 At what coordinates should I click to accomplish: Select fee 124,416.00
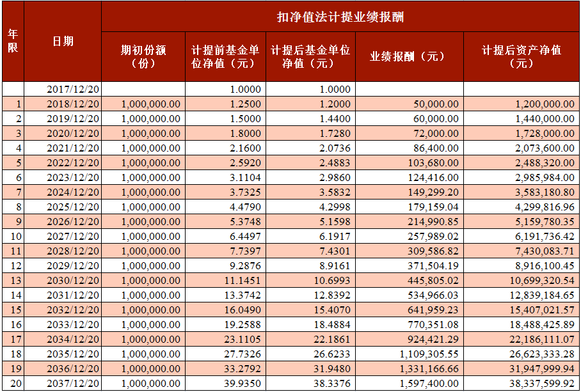coord(409,178)
